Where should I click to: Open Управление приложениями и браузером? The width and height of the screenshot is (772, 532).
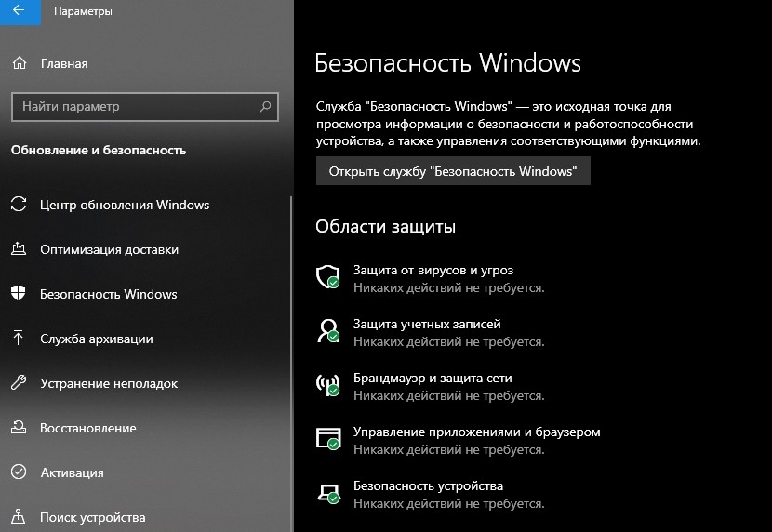pos(476,432)
